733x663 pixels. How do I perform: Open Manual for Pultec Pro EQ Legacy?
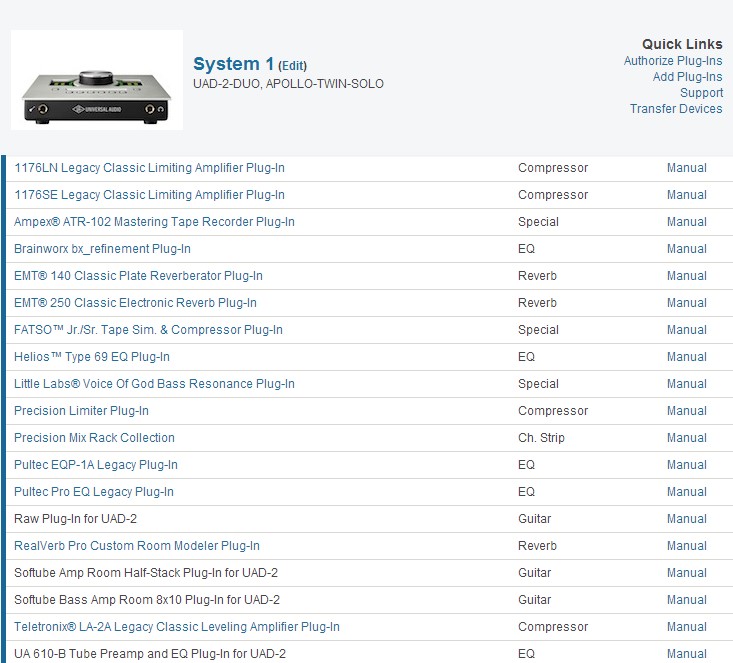(x=687, y=492)
